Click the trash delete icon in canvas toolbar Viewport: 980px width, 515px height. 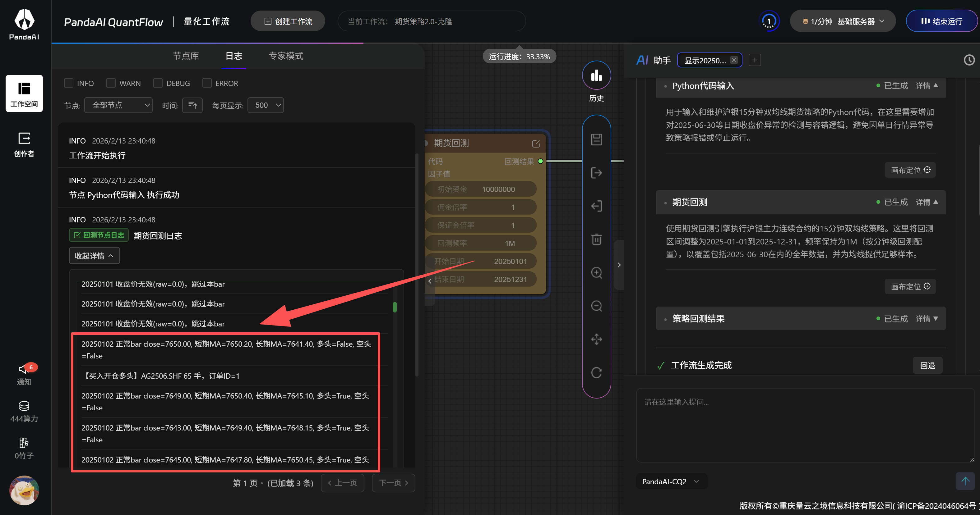(x=596, y=239)
